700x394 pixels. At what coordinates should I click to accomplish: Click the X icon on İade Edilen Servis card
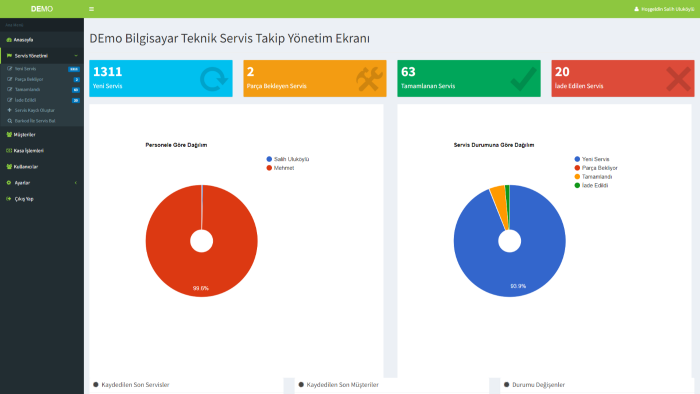678,79
